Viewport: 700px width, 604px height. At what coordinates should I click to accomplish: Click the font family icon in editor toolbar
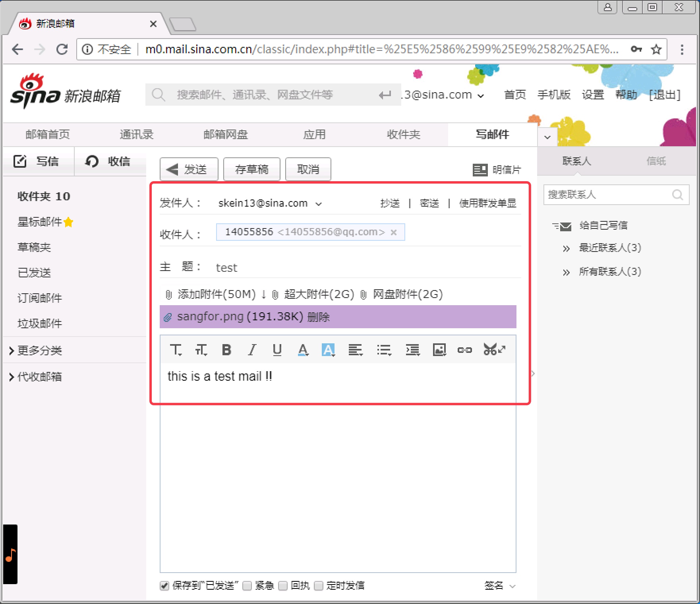click(176, 350)
